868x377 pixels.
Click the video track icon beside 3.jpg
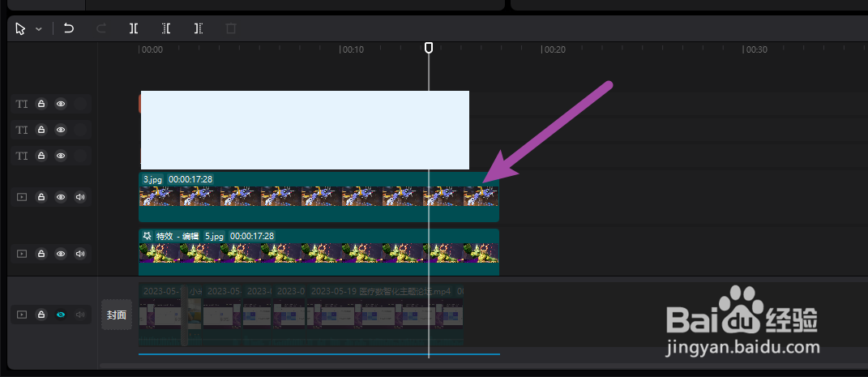pyautogui.click(x=22, y=196)
